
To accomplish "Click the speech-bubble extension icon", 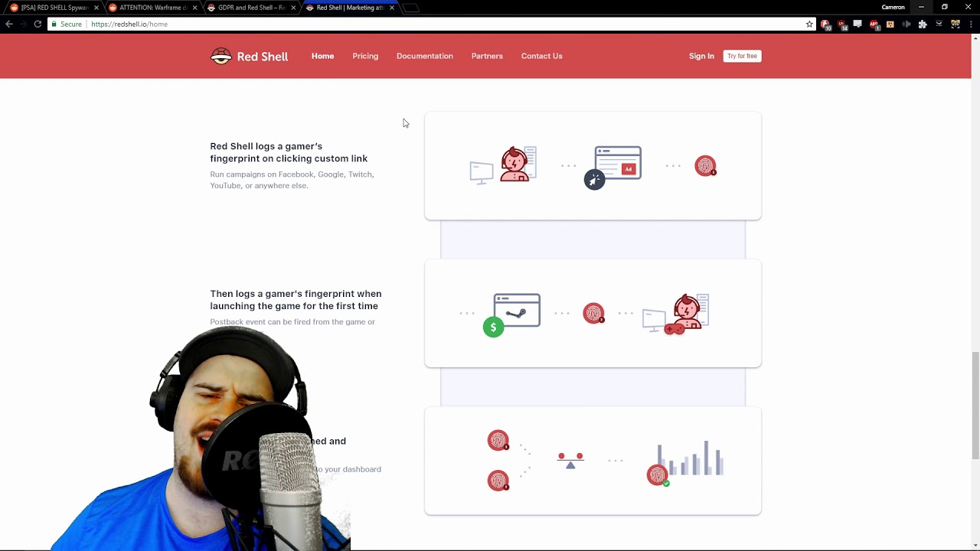I will pos(857,24).
